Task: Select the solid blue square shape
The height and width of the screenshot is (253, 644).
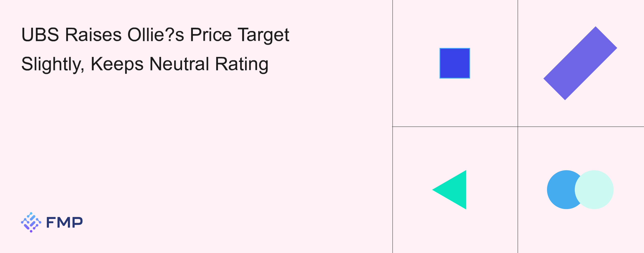Action: 454,63
